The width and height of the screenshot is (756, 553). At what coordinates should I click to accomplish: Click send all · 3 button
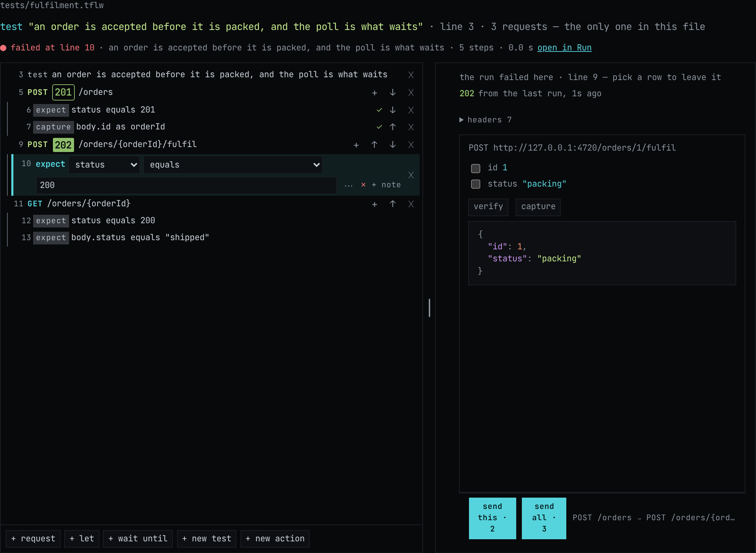point(544,518)
